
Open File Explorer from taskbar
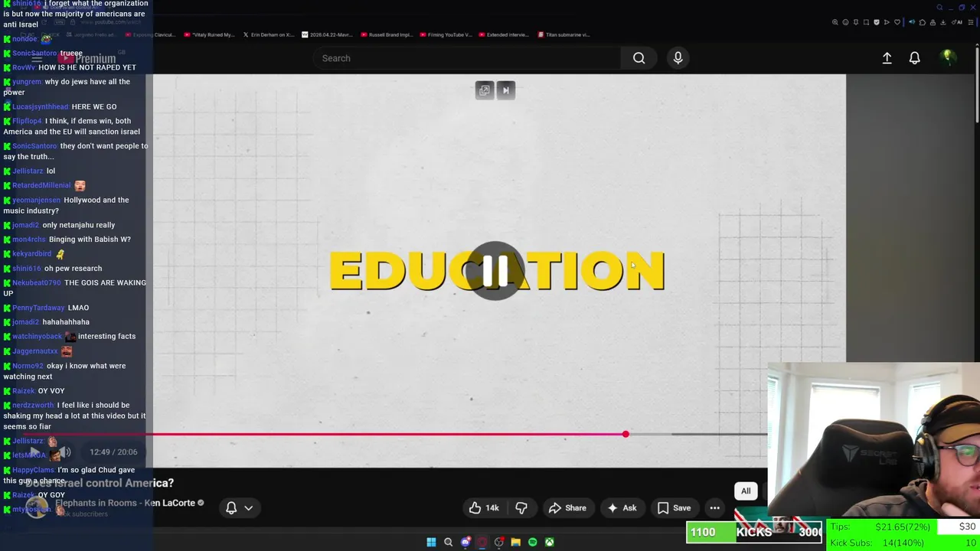click(515, 543)
